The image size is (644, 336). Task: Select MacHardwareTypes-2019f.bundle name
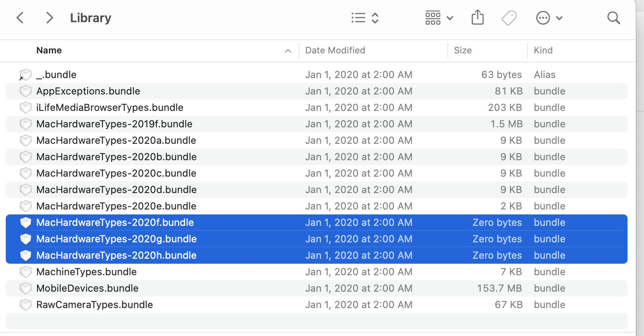pyautogui.click(x=114, y=124)
